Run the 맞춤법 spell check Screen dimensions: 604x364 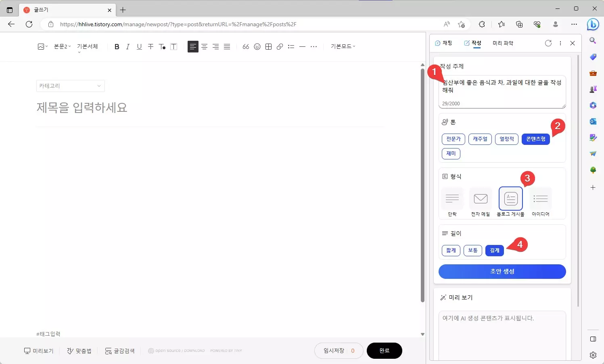tap(79, 351)
